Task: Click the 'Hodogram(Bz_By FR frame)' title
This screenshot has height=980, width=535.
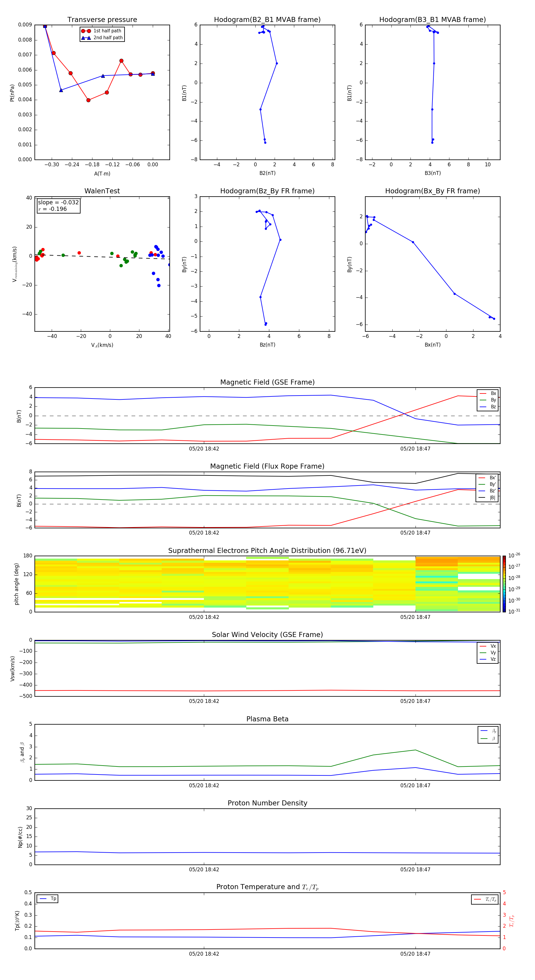Action: 267,191
